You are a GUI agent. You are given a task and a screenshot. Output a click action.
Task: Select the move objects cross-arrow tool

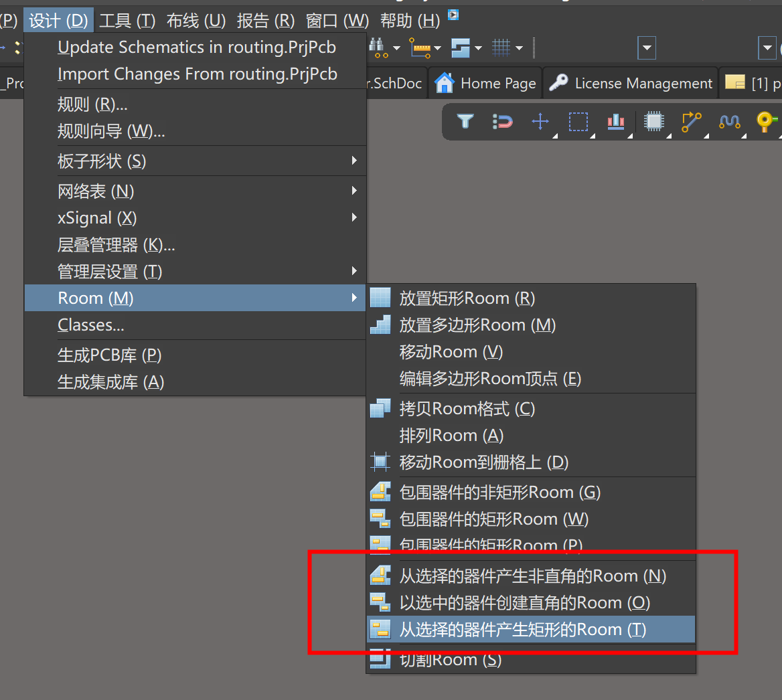(540, 121)
